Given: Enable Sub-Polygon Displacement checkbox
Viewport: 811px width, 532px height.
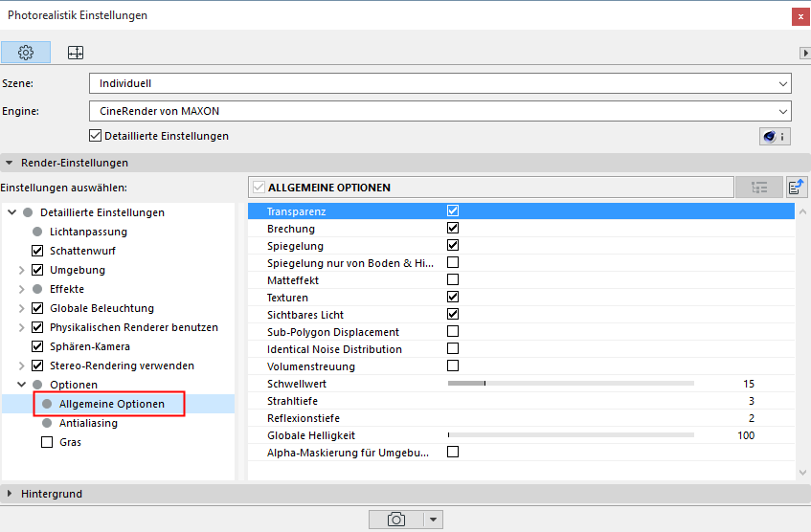Looking at the screenshot, I should pyautogui.click(x=453, y=331).
